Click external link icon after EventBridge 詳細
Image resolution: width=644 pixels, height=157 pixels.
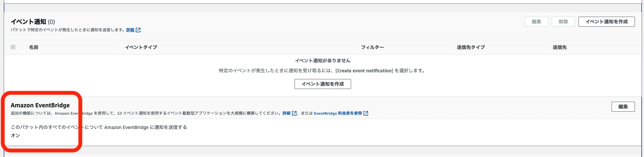(294, 113)
